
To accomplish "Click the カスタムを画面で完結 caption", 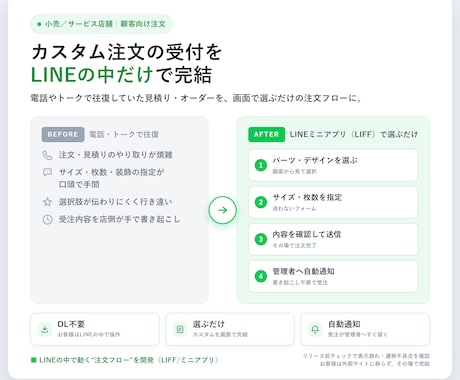I will [220, 334].
